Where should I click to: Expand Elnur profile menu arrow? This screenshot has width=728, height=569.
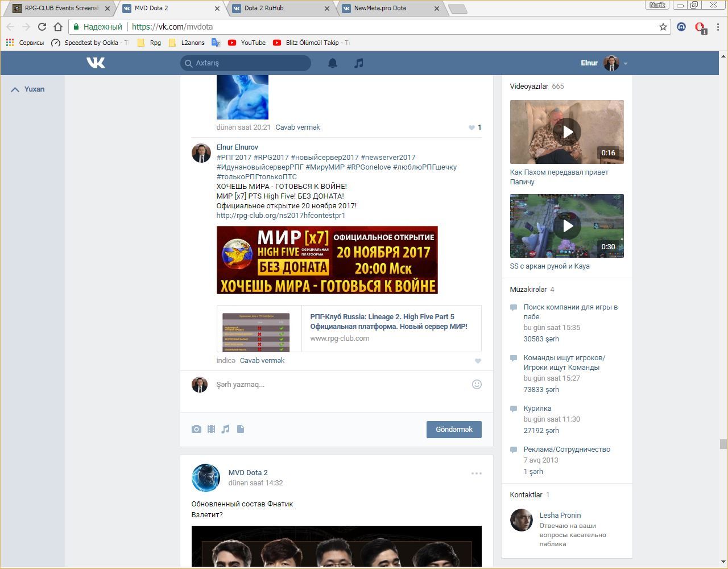click(x=625, y=64)
